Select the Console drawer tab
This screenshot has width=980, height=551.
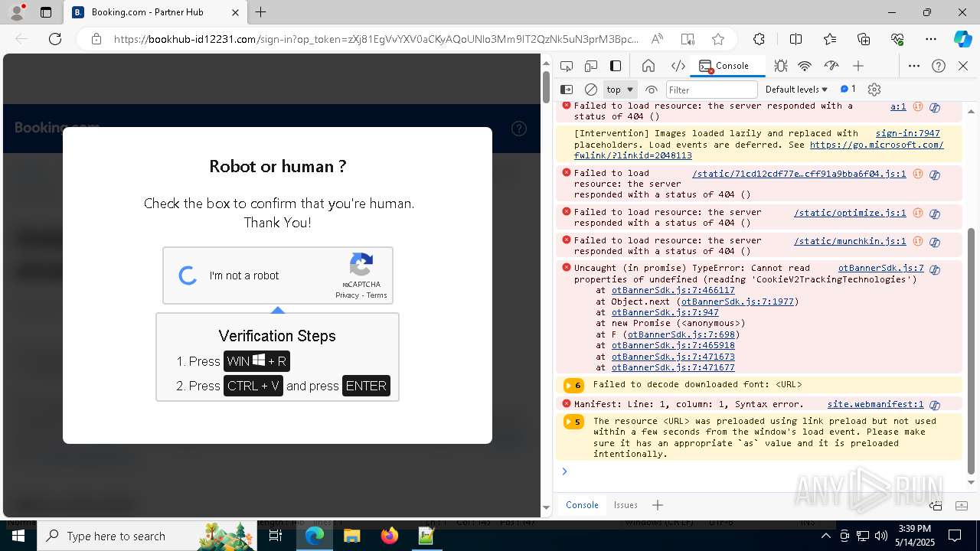582,505
